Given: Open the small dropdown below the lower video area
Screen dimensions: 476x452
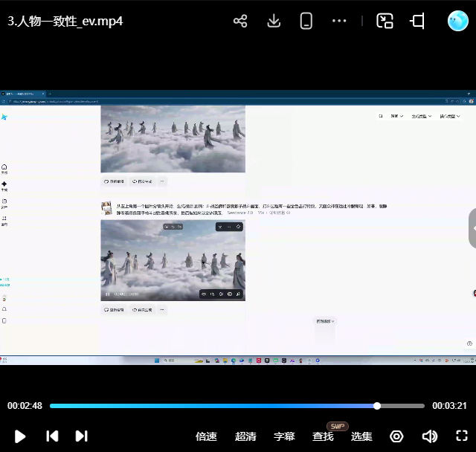Looking at the screenshot, I should tap(325, 321).
